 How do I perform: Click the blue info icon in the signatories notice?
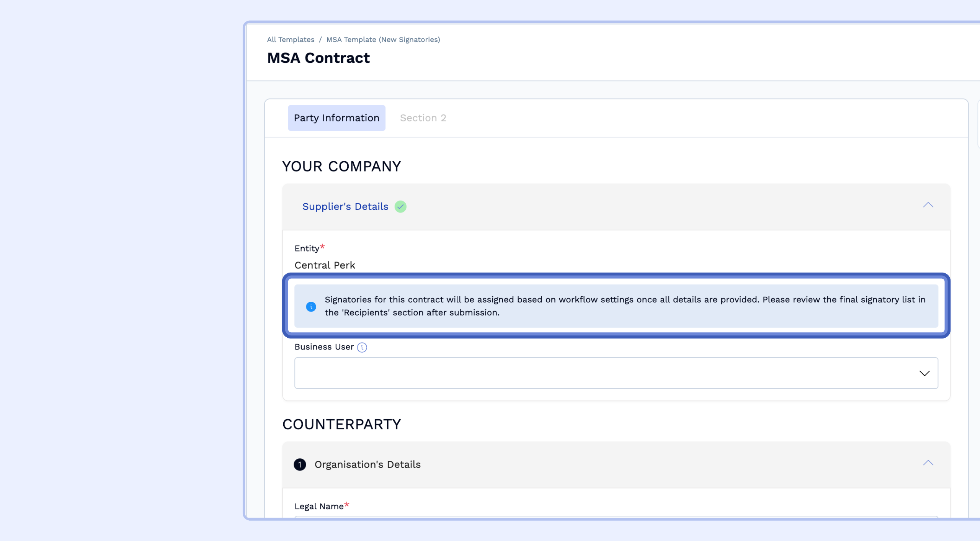point(311,307)
